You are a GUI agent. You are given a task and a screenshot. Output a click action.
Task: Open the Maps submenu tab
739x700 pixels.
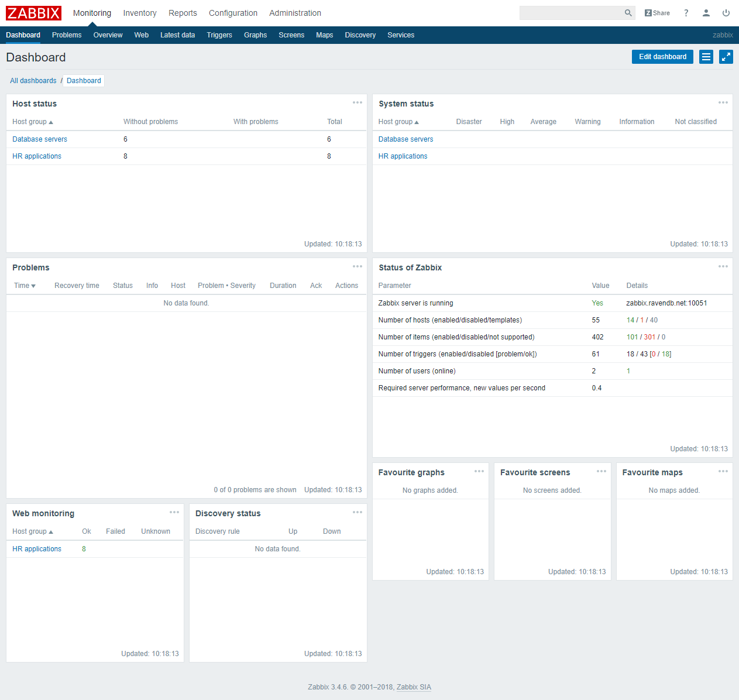[x=325, y=35]
